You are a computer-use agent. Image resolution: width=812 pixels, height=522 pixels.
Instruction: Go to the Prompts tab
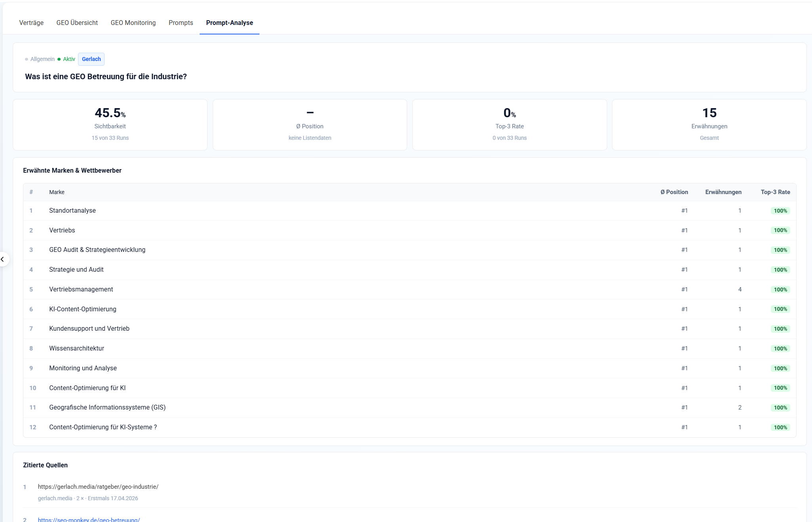click(x=181, y=23)
